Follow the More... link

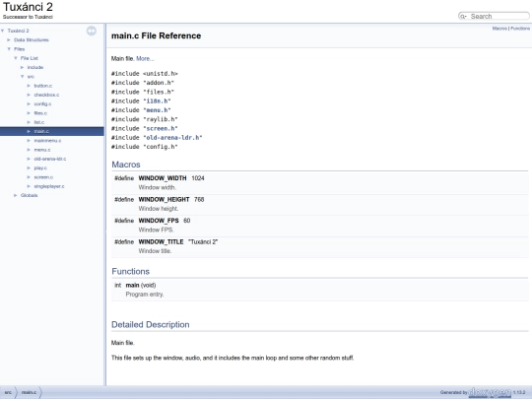[145, 59]
